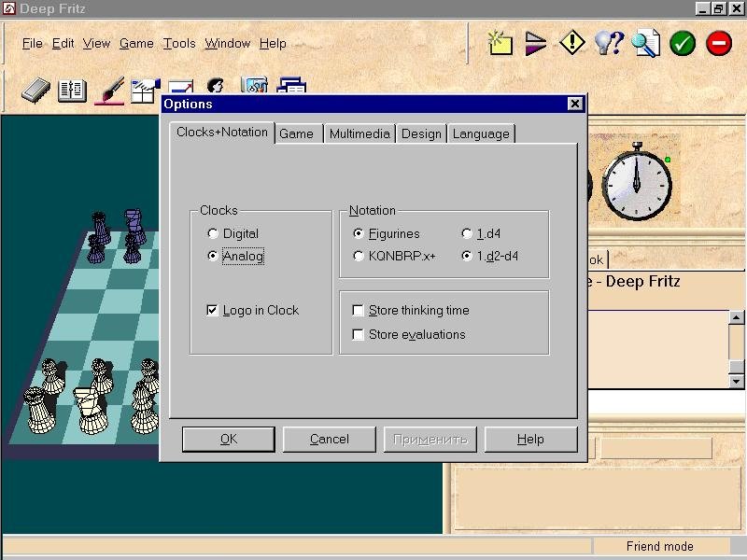Open the Design tab

421,133
